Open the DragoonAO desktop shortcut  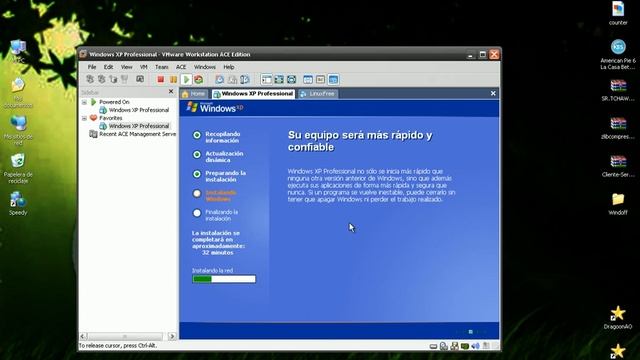point(618,318)
